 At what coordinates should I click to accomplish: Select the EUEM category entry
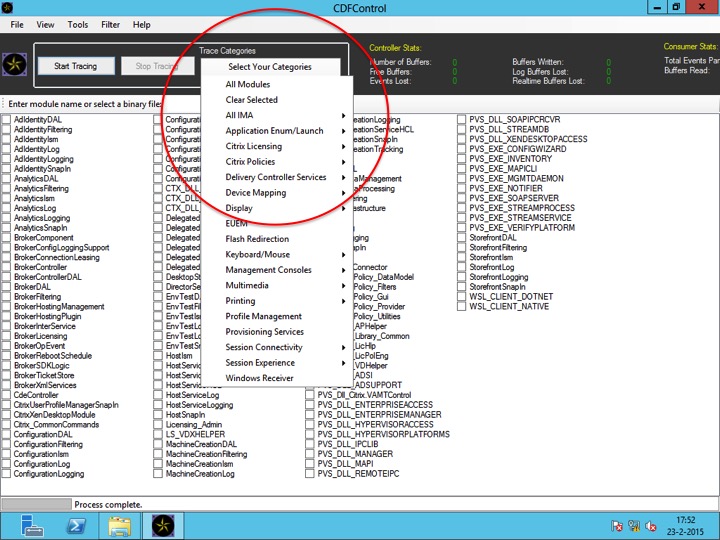[x=277, y=224]
